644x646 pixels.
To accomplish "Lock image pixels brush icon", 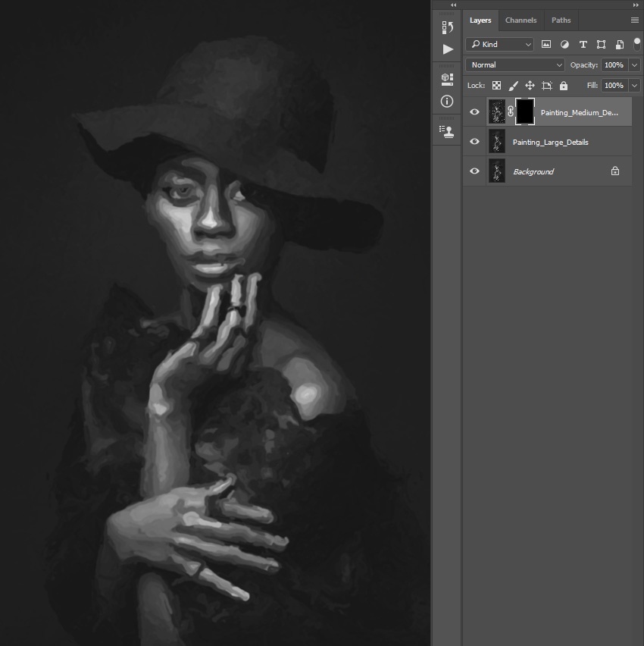I will pyautogui.click(x=513, y=86).
